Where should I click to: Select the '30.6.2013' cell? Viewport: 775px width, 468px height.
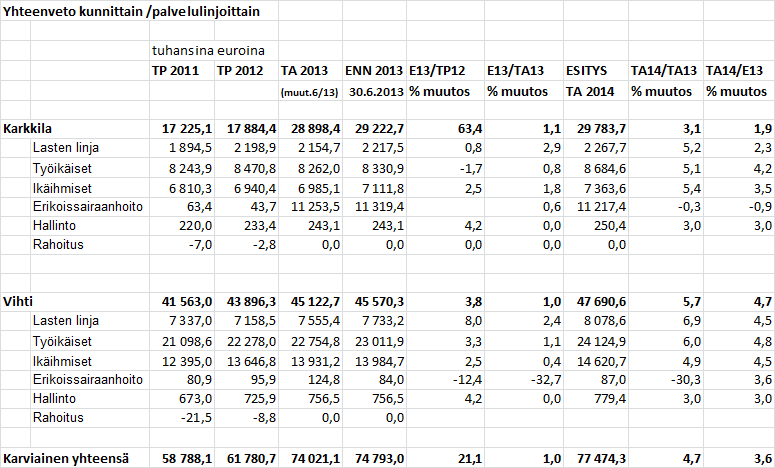377,92
